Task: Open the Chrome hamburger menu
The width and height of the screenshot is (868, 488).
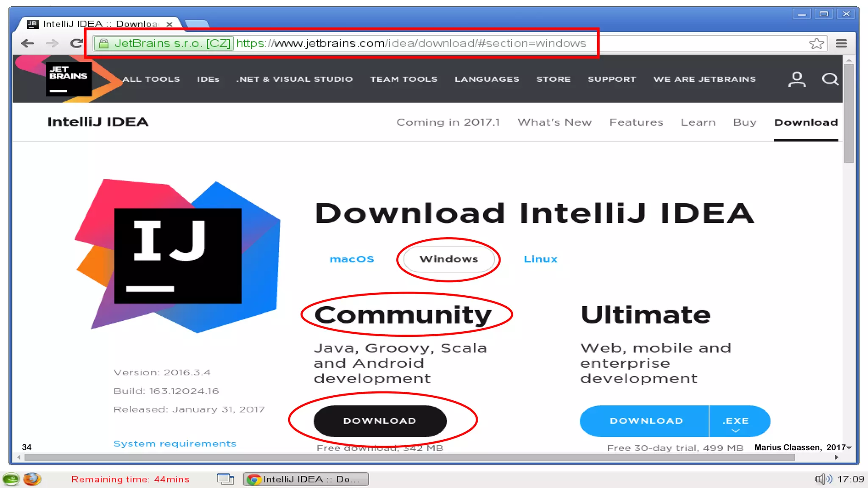Action: coord(841,43)
